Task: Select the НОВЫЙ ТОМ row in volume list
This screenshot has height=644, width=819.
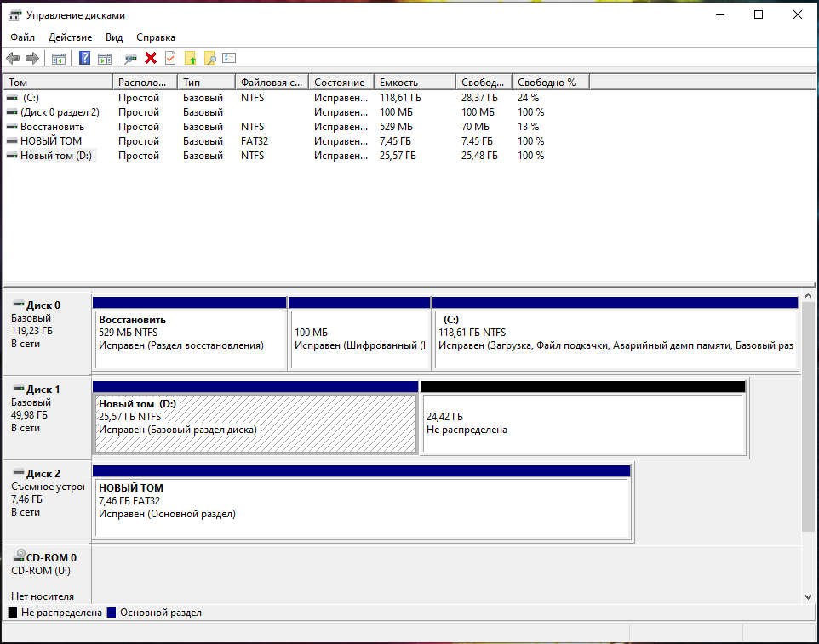Action: pos(51,141)
